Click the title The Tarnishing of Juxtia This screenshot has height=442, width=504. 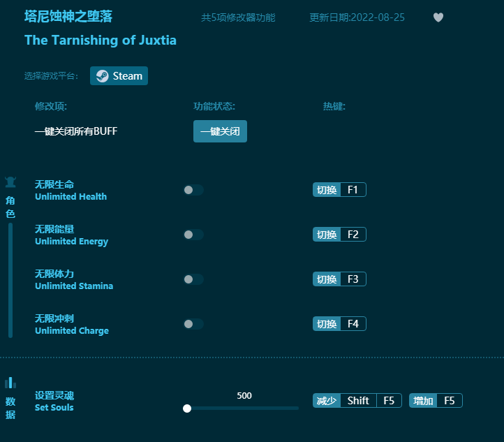tap(101, 40)
